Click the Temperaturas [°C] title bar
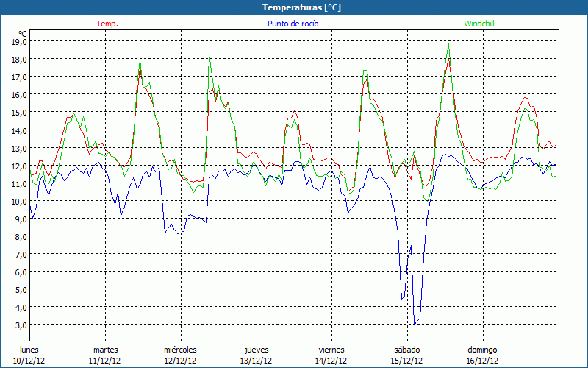This screenshot has width=588, height=368. click(x=293, y=7)
